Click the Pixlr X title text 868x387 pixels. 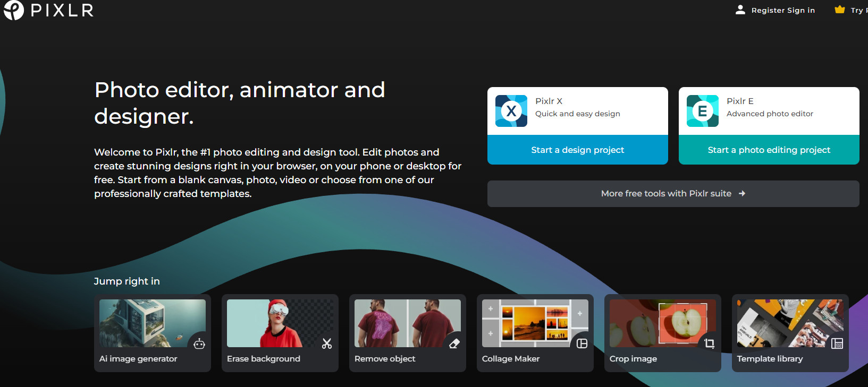tap(549, 101)
